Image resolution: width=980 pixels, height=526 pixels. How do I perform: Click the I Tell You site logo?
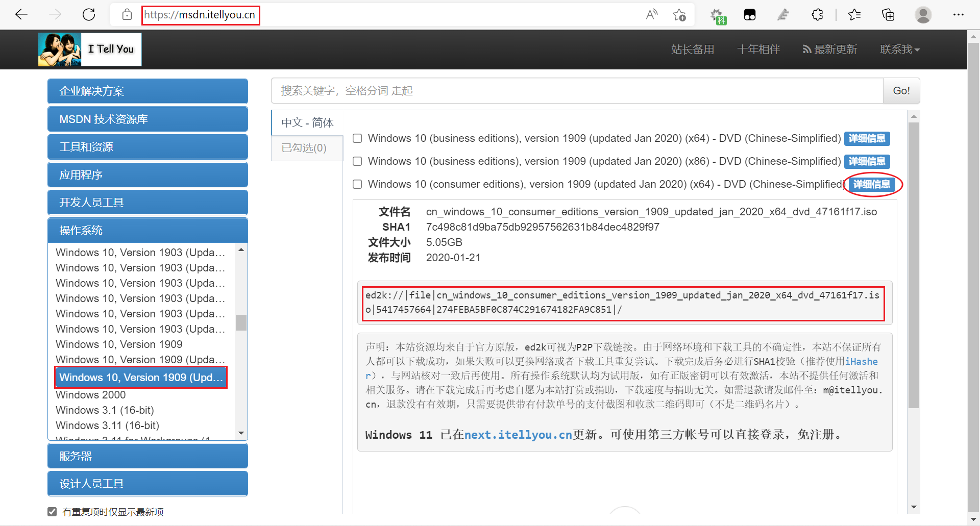pos(89,49)
